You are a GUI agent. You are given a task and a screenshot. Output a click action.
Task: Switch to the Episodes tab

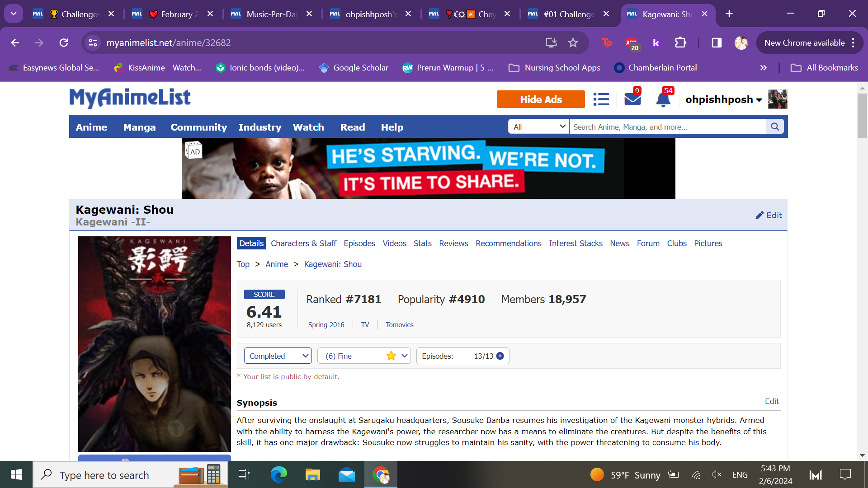tap(359, 243)
